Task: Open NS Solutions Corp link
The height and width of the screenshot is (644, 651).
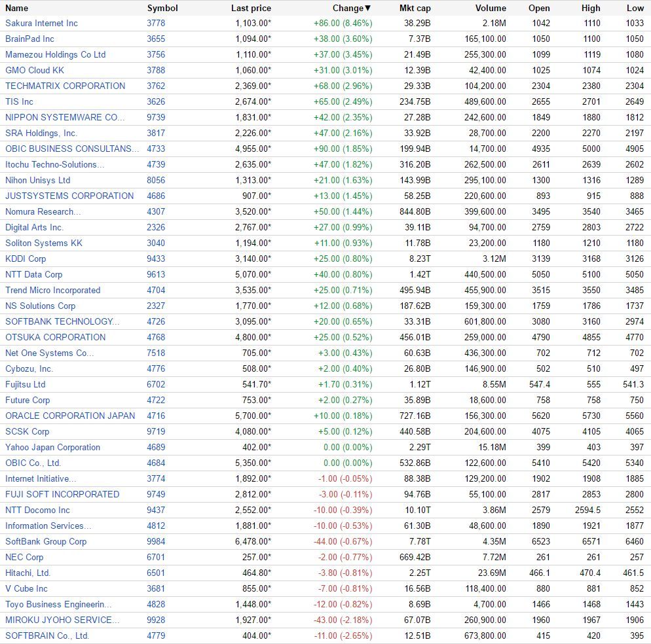Action: 40,306
